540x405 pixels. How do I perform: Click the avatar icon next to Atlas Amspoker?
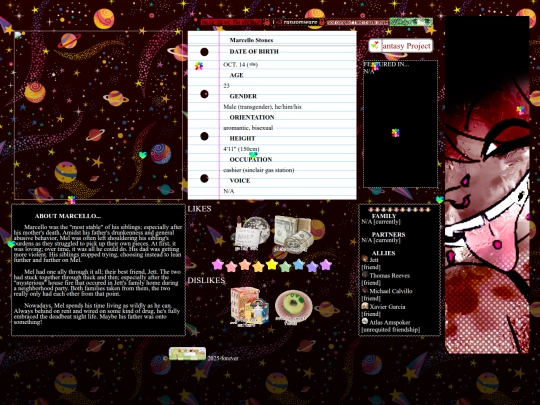click(x=365, y=321)
